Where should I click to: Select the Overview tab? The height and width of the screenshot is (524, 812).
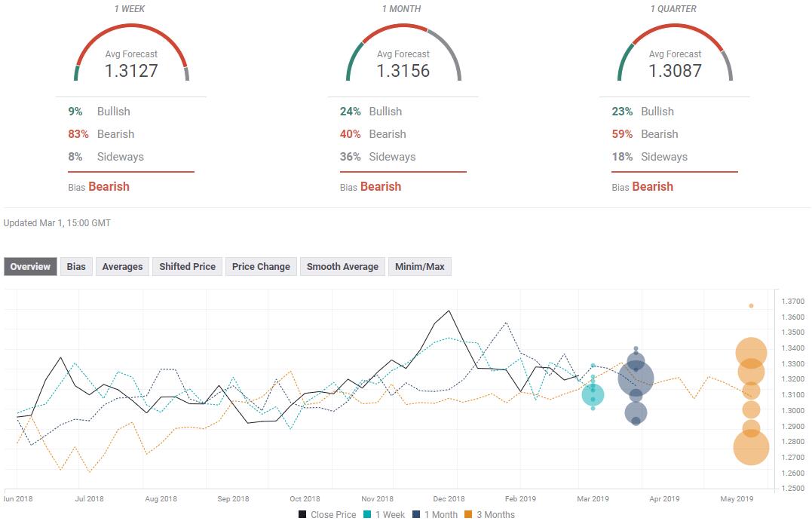pyautogui.click(x=31, y=267)
